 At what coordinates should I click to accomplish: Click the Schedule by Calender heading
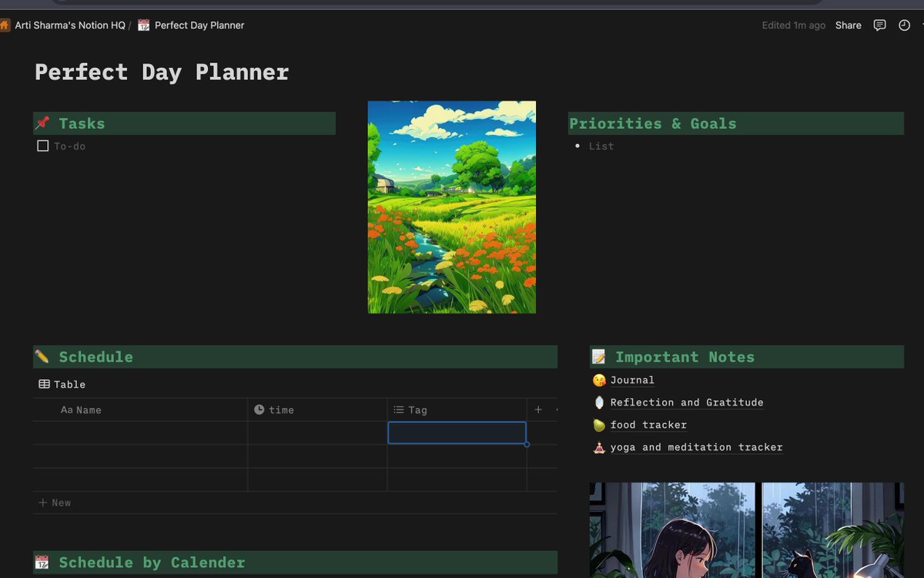[152, 563]
